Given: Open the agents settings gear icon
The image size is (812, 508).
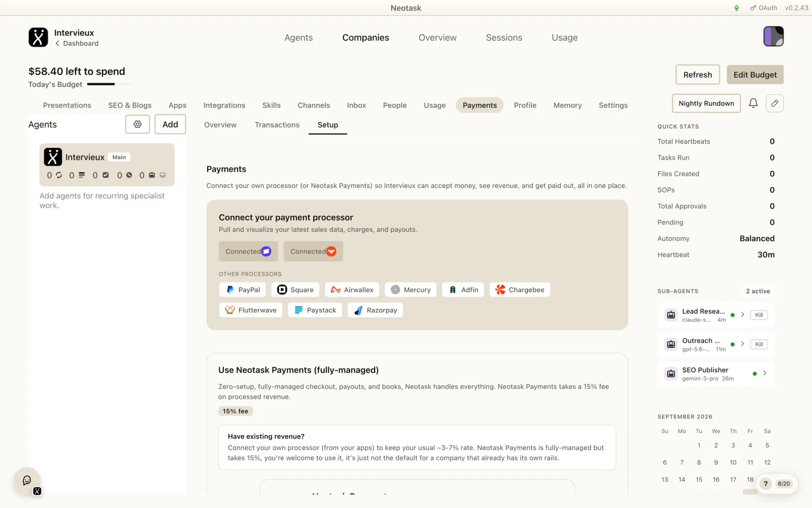Looking at the screenshot, I should click(x=138, y=124).
